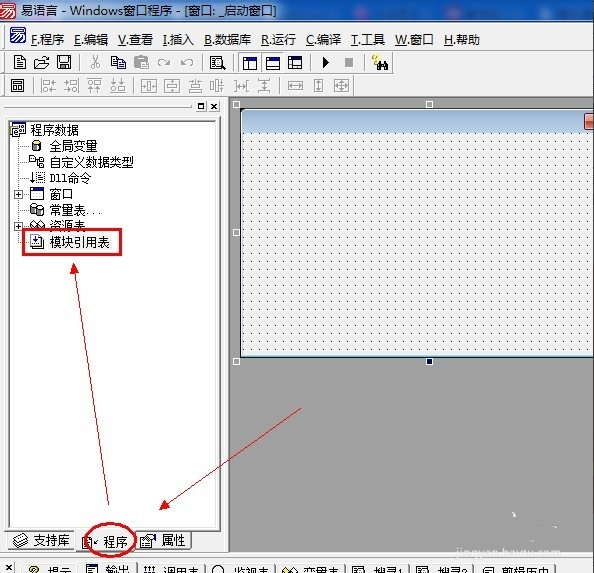Image resolution: width=594 pixels, height=573 pixels.
Task: Make horizontal spacing equal icon
Action: (x=241, y=86)
